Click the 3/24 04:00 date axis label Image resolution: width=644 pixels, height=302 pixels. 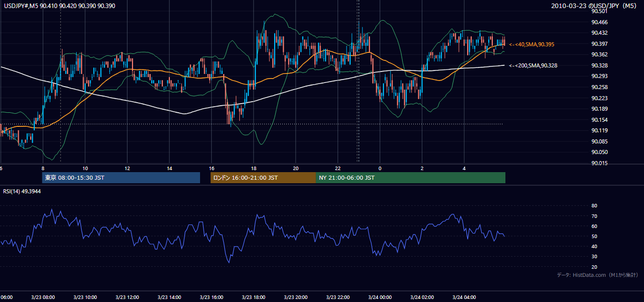tap(464, 297)
